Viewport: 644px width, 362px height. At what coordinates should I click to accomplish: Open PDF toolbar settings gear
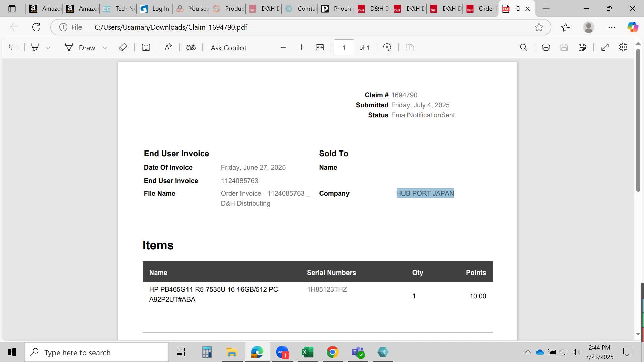(x=623, y=47)
